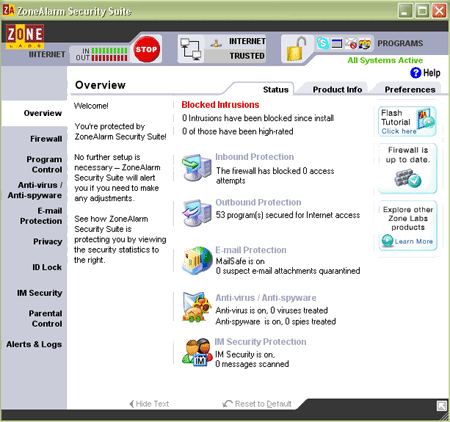Click the messenger people program icon
Viewport: 450px width, 422px height.
tap(365, 43)
